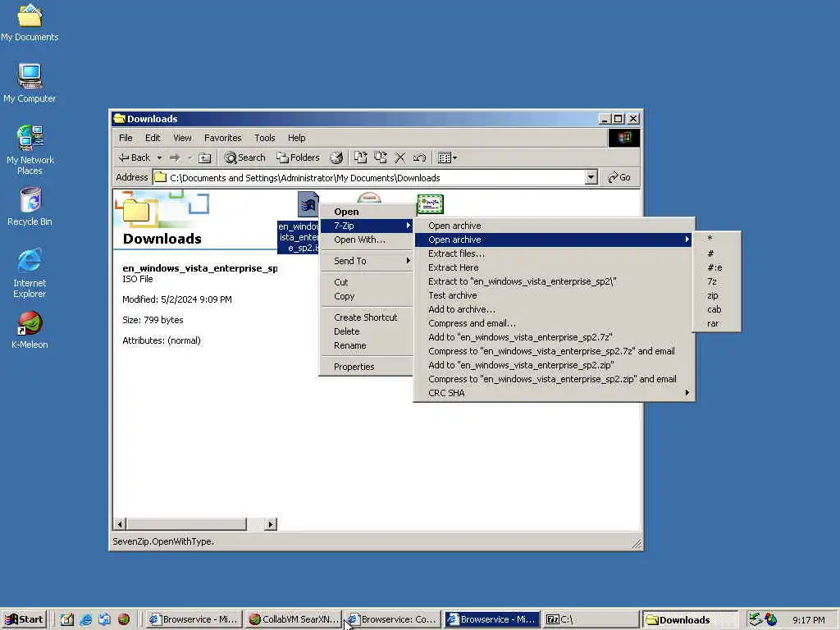Expand the Send To submenu
The width and height of the screenshot is (840, 630).
(367, 261)
